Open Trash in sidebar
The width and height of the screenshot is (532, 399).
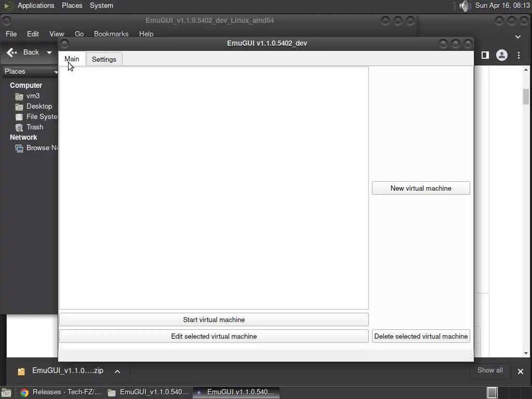click(35, 127)
